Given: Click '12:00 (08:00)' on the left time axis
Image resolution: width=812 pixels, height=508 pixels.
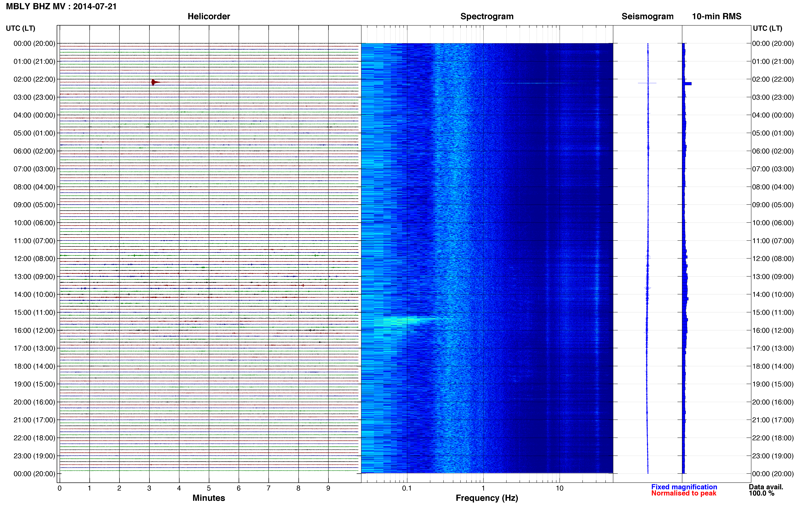Looking at the screenshot, I should [34, 259].
